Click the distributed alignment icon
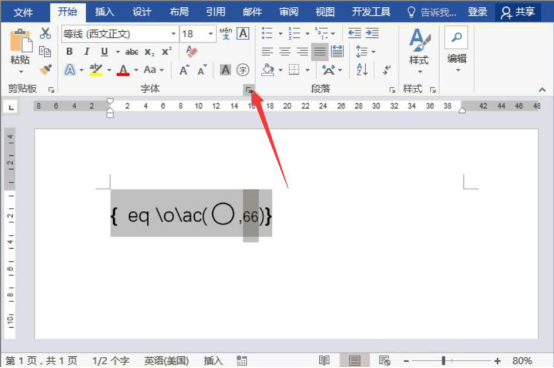Viewport: 554px width, 368px height. click(x=337, y=52)
